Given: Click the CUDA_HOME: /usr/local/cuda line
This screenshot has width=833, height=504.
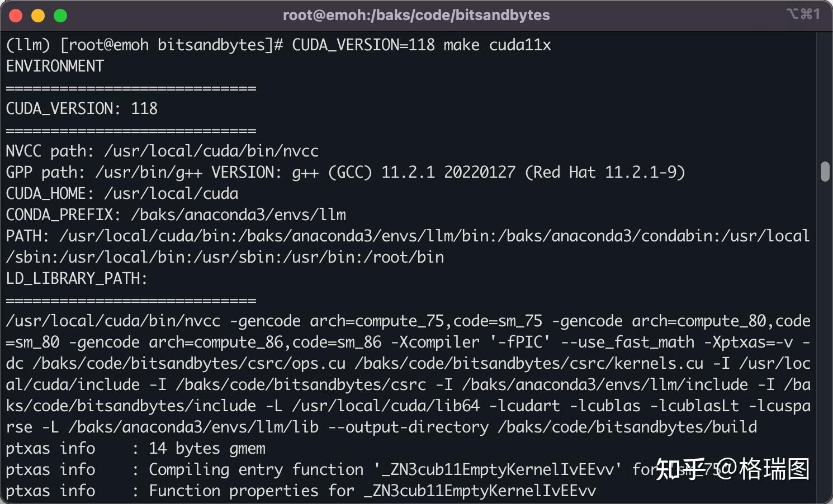Looking at the screenshot, I should pyautogui.click(x=122, y=193).
